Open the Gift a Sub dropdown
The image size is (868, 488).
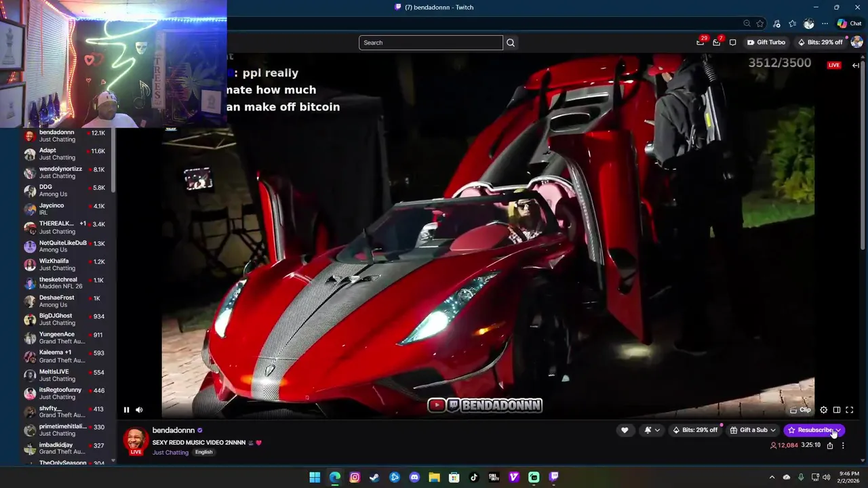(x=753, y=430)
